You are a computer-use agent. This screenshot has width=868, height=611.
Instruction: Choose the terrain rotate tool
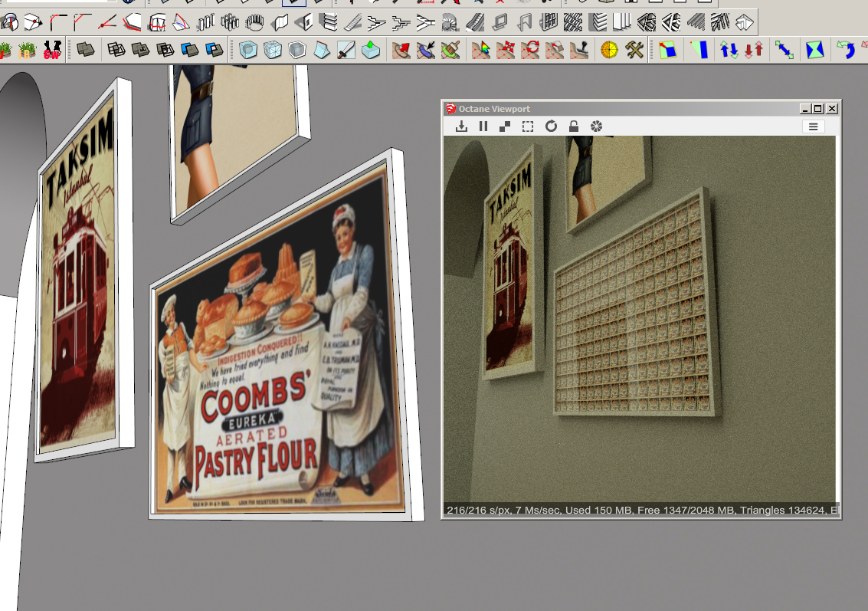click(x=530, y=50)
